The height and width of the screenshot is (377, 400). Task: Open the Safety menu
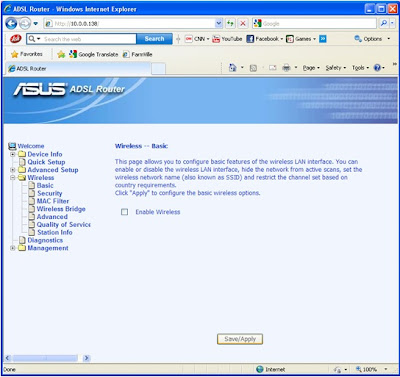click(x=336, y=68)
